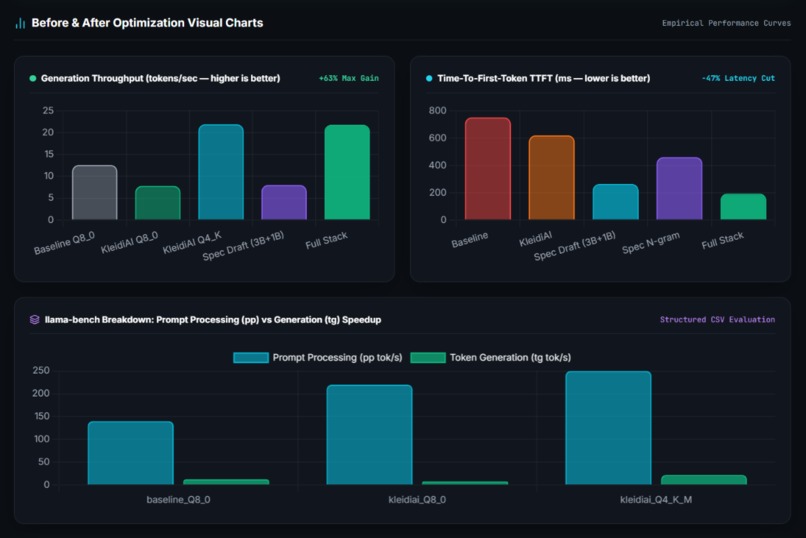Click the baseline_Q8_0 prompt processing bar

131,453
